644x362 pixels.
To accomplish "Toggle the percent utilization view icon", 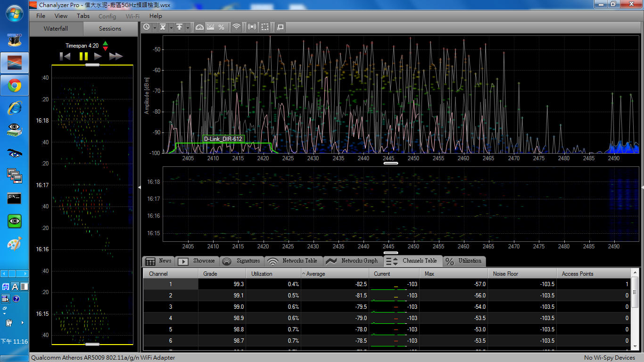I will coord(221,27).
